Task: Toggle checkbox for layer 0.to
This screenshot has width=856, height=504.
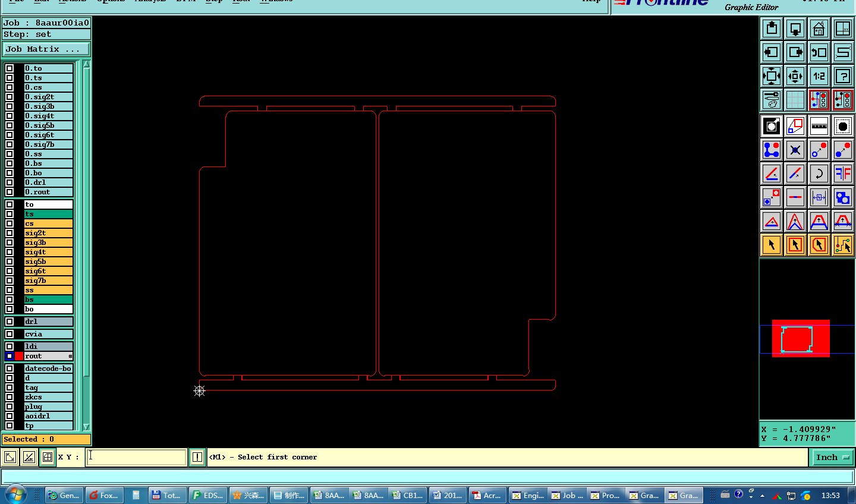Action: 10,68
